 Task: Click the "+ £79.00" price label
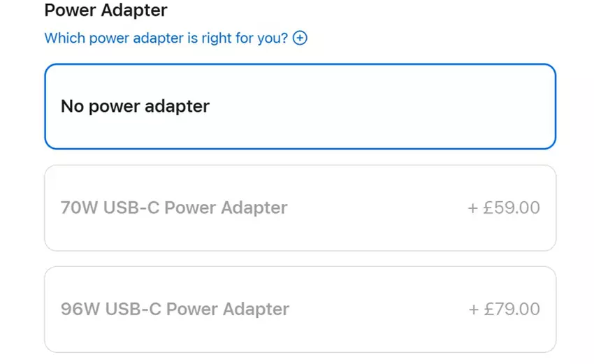point(504,309)
